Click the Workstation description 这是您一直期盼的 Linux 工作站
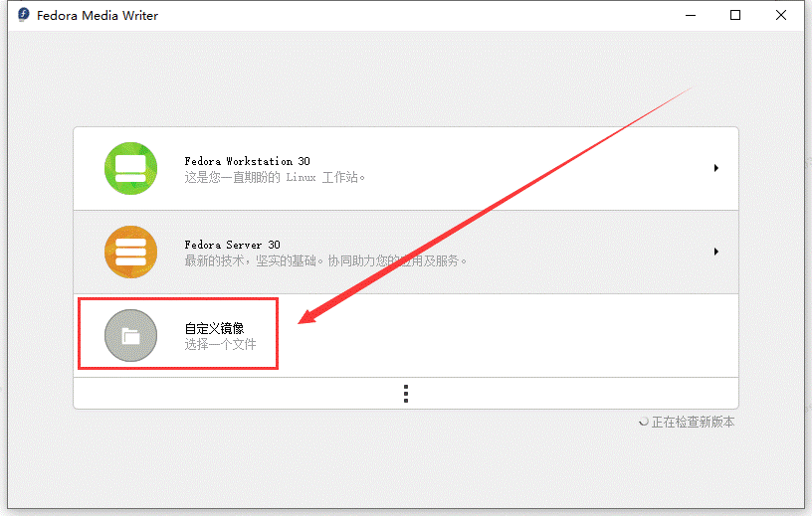The height and width of the screenshot is (516, 812). [x=275, y=178]
